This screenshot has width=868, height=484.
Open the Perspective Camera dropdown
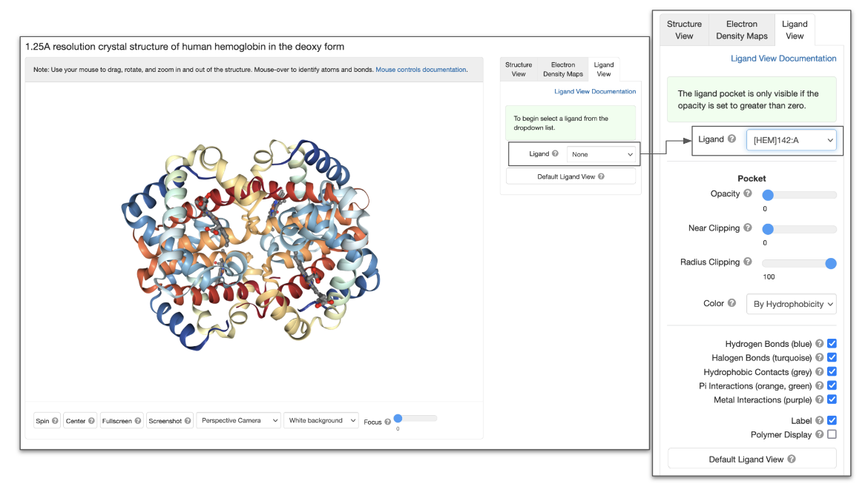[x=239, y=420]
